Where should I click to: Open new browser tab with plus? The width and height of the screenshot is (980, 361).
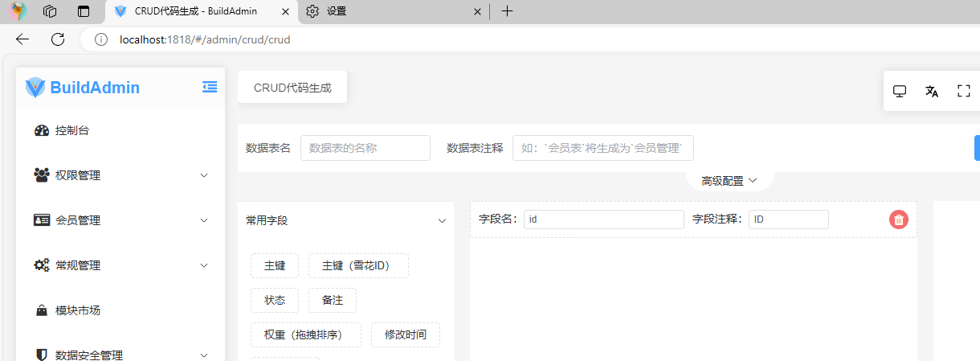[x=507, y=11]
